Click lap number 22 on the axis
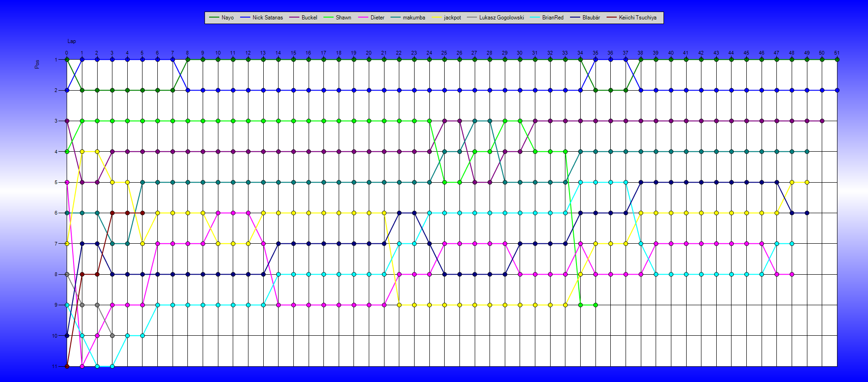The width and height of the screenshot is (868, 382). [x=399, y=53]
